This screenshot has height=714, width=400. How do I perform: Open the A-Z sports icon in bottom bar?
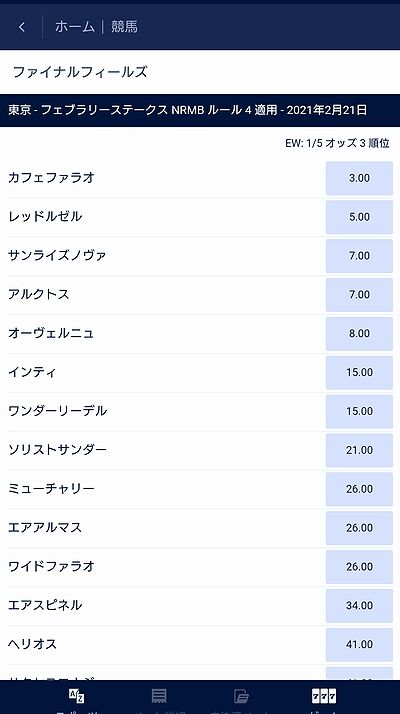[76, 696]
